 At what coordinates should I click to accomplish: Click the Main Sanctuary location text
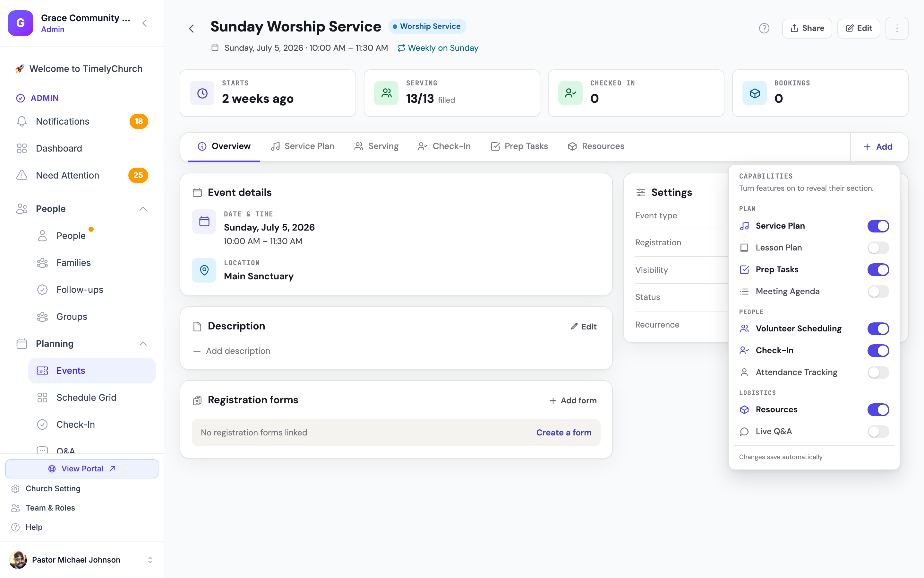coord(259,276)
